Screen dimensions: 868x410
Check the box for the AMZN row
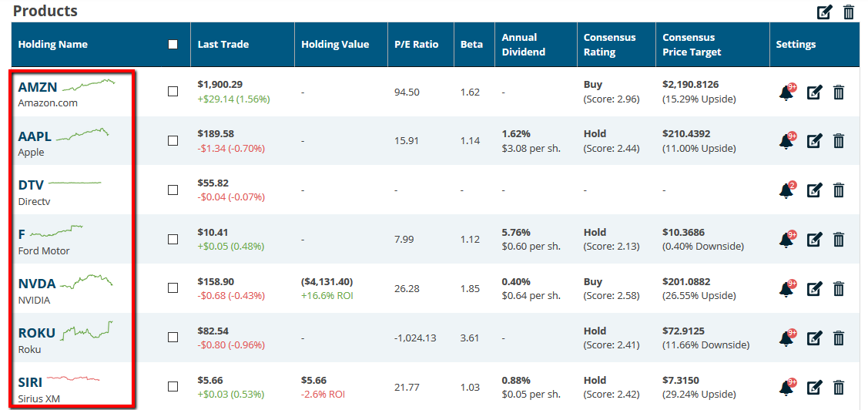(173, 91)
